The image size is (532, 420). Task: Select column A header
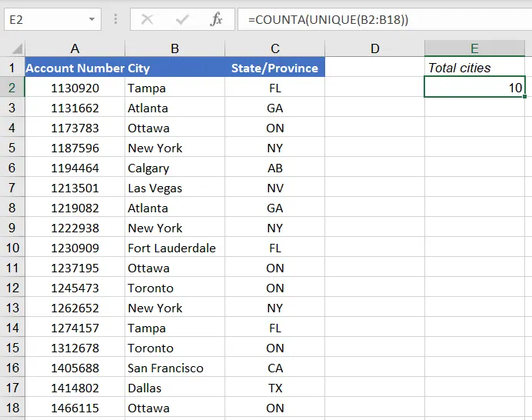coord(75,48)
